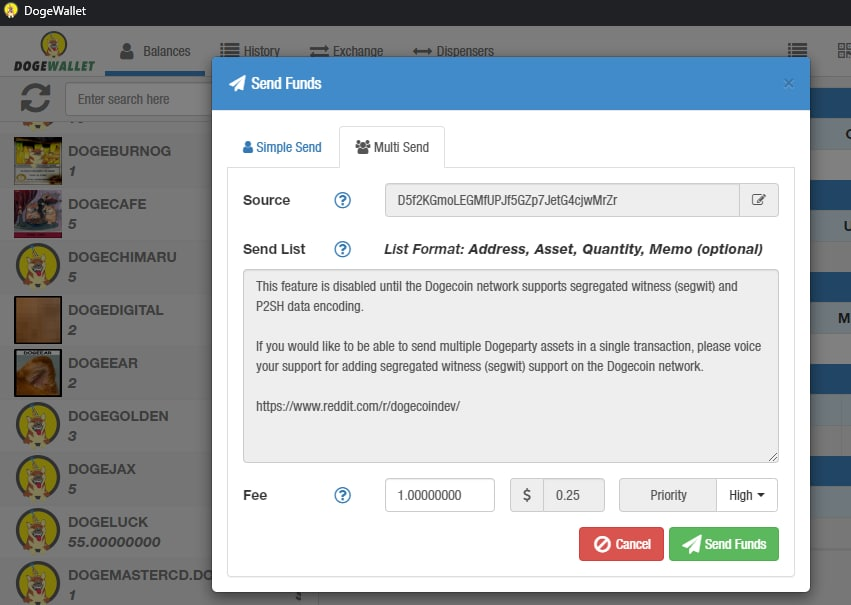
Task: Select the DOGECAFE asset thumbnail
Action: [x=38, y=214]
